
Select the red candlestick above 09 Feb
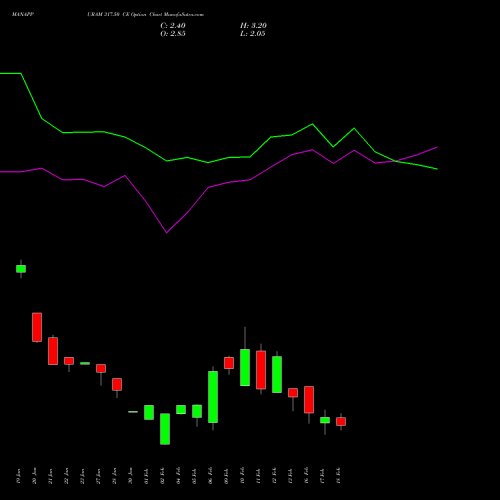229,363
